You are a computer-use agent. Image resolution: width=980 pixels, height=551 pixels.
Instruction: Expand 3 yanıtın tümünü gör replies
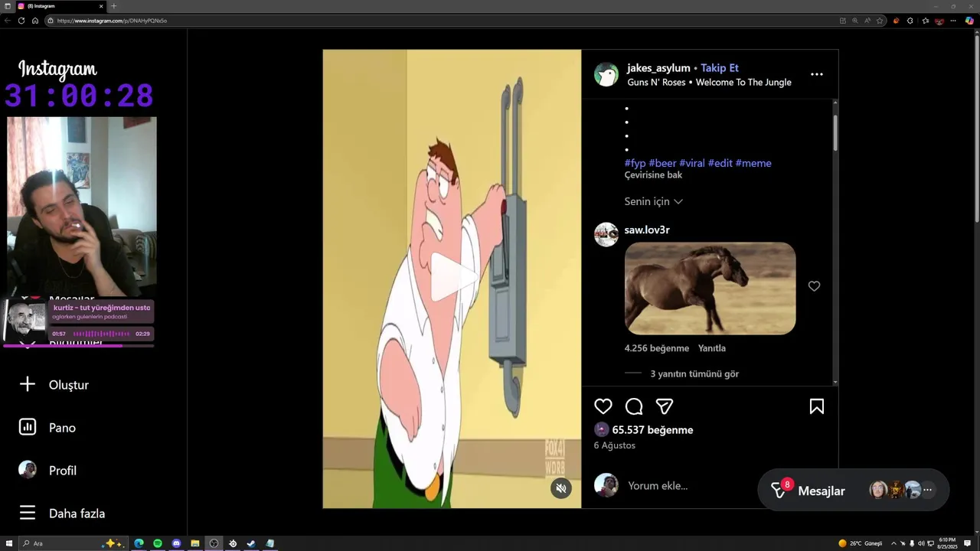click(x=694, y=373)
